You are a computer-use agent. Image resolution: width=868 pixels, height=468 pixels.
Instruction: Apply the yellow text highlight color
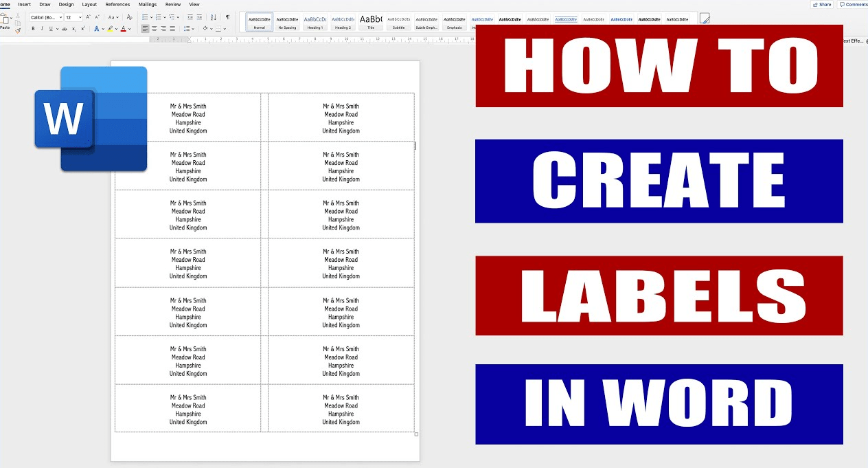(x=110, y=29)
